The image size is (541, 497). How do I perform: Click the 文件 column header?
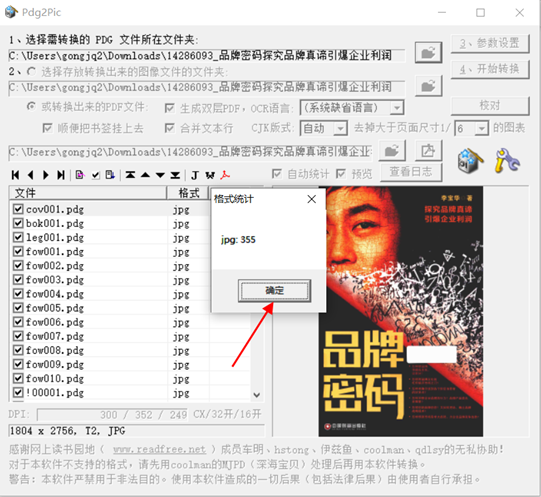88,193
